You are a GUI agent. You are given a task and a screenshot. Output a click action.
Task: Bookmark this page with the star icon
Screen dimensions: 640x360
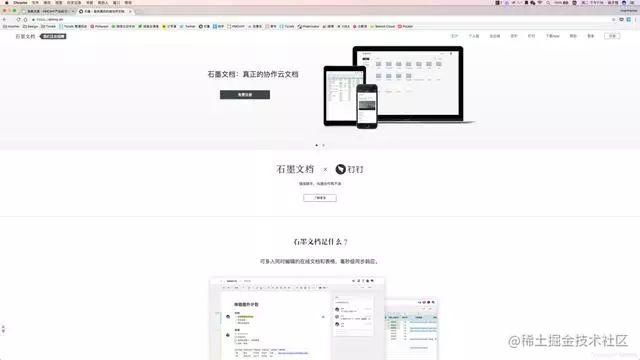pyautogui.click(x=613, y=19)
